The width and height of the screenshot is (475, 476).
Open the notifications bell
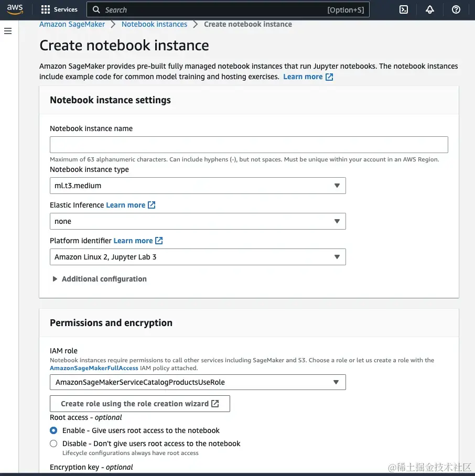coord(430,9)
